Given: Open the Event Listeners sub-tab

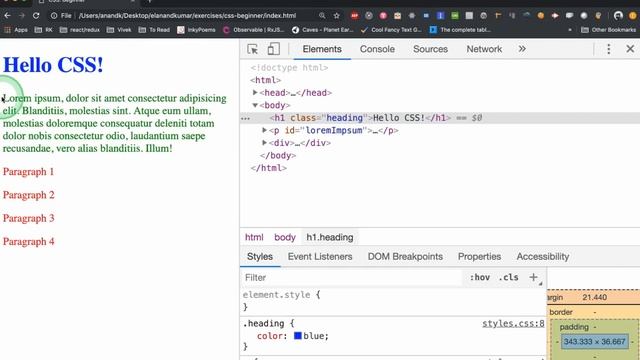Looking at the screenshot, I should [x=320, y=256].
